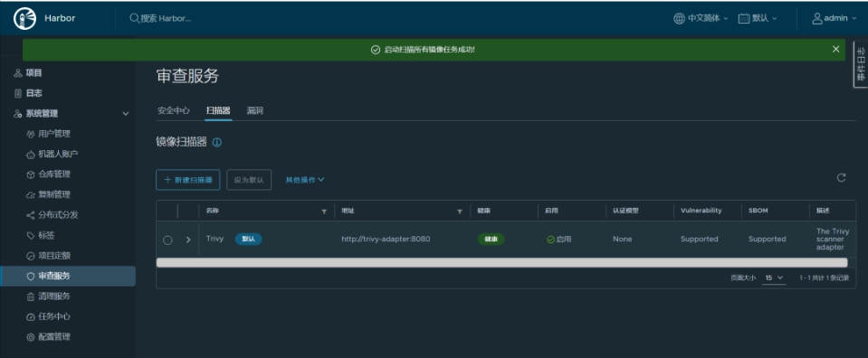Open the 其他操作 dropdown

[305, 180]
